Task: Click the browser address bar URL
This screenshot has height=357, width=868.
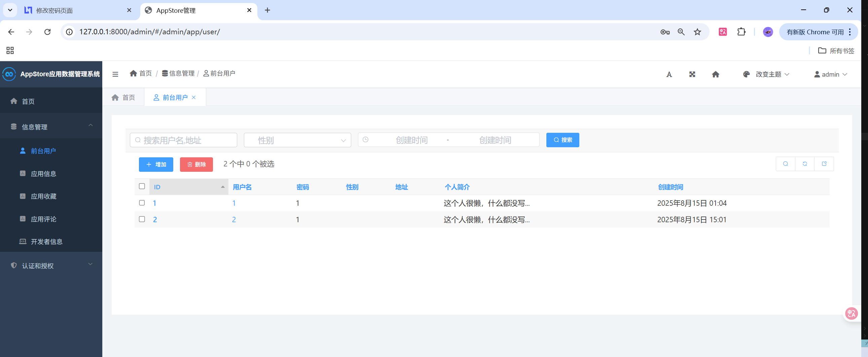Action: click(x=150, y=32)
